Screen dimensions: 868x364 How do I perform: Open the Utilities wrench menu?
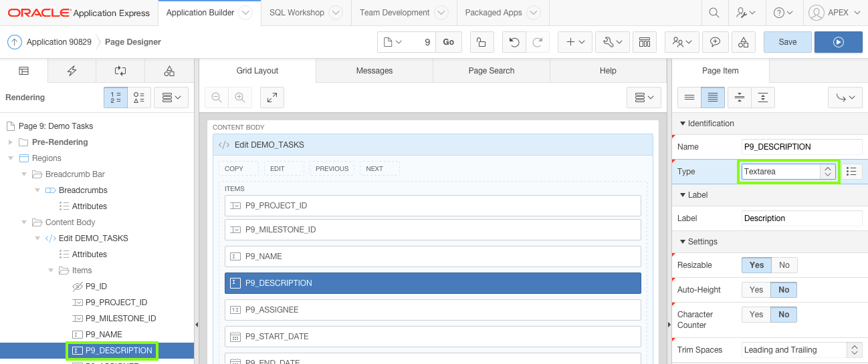612,42
